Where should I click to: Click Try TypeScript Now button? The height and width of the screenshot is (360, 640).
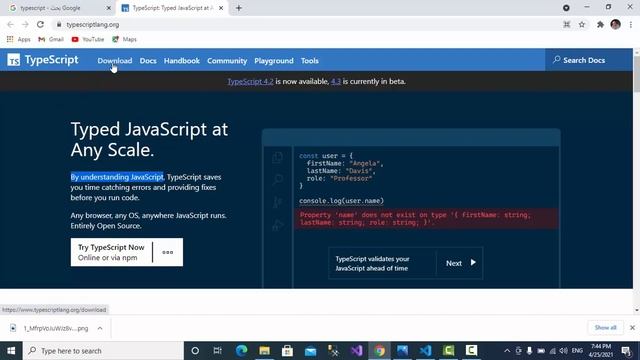coord(111,252)
